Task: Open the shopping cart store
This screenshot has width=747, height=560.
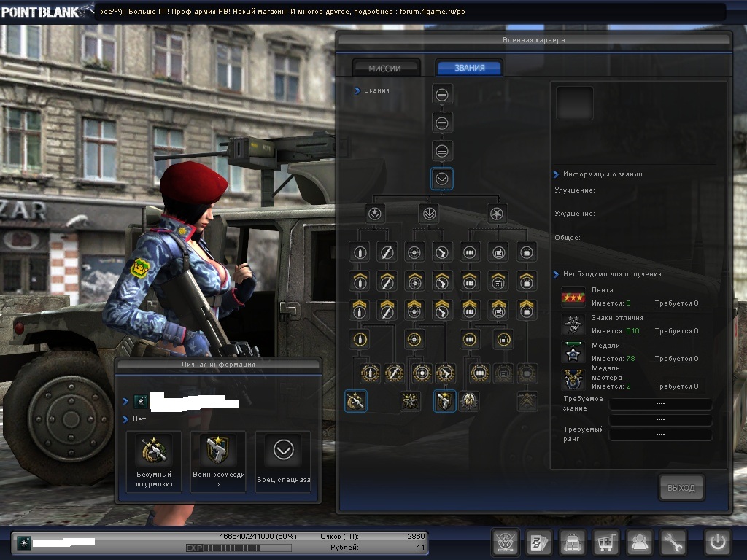Action: coord(605,543)
